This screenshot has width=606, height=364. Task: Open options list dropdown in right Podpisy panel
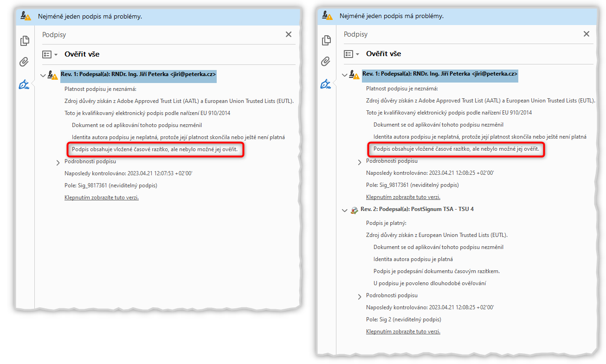(352, 54)
